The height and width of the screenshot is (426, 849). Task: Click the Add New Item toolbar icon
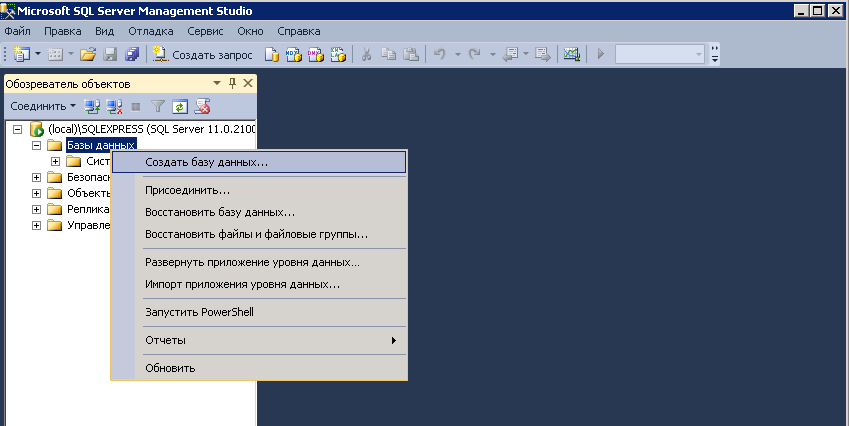click(55, 54)
